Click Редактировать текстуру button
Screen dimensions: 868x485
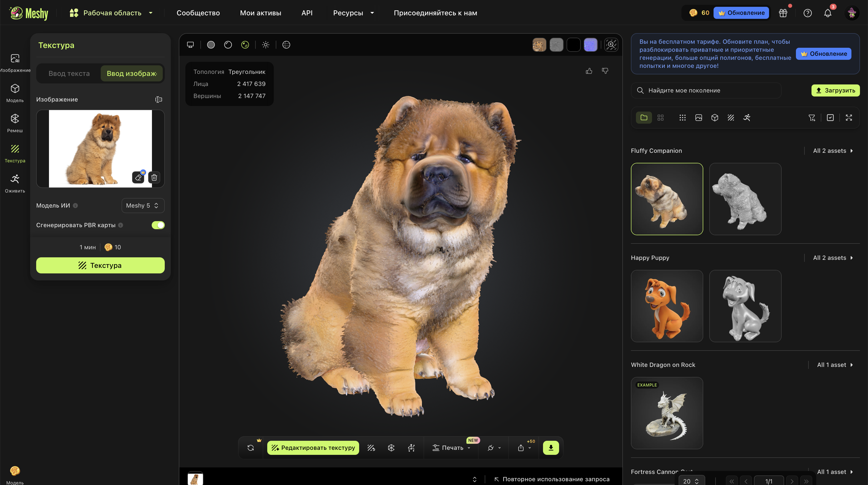(x=313, y=448)
